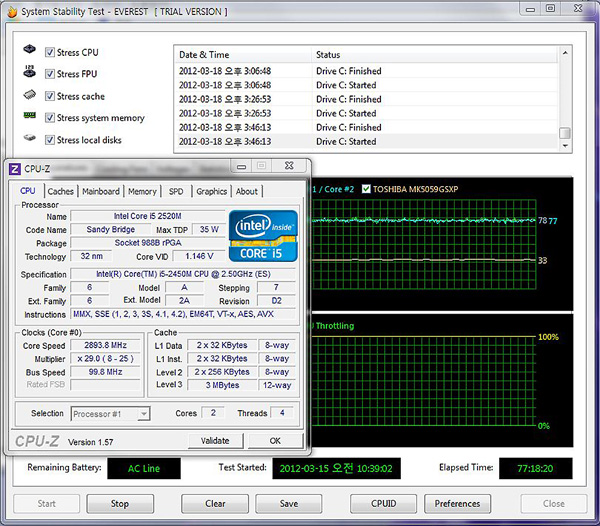This screenshot has height=526, width=600.
Task: Select log row 3:06:48 Drive C: Finished
Action: point(367,71)
